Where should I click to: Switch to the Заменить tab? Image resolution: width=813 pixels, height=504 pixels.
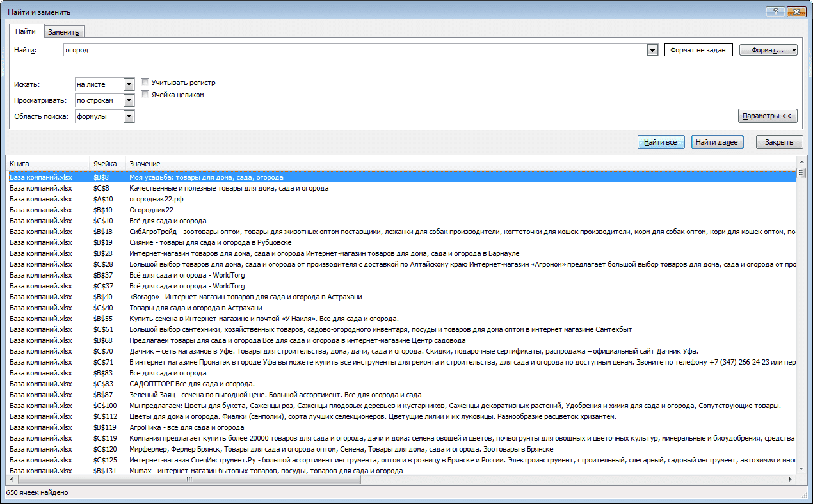coord(63,33)
